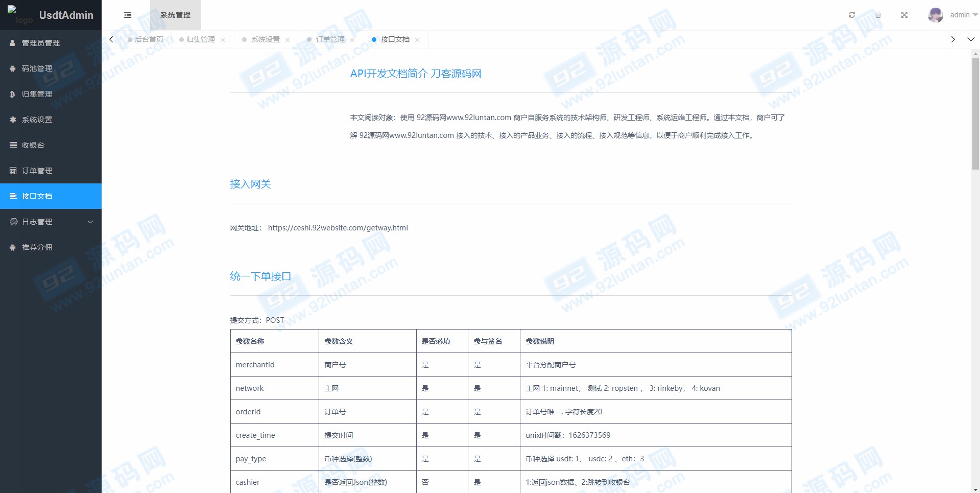Click the 参数说明 column header
This screenshot has height=493, width=980.
(x=656, y=341)
